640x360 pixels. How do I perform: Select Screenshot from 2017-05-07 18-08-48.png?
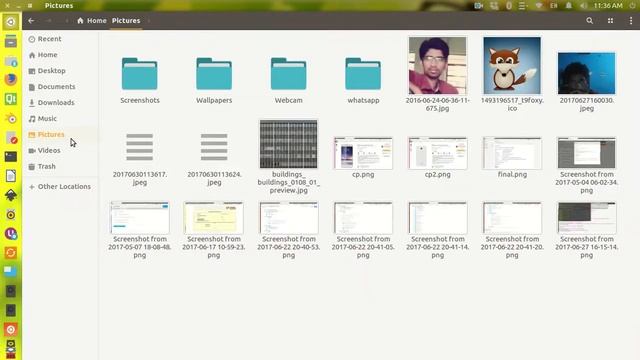140,218
